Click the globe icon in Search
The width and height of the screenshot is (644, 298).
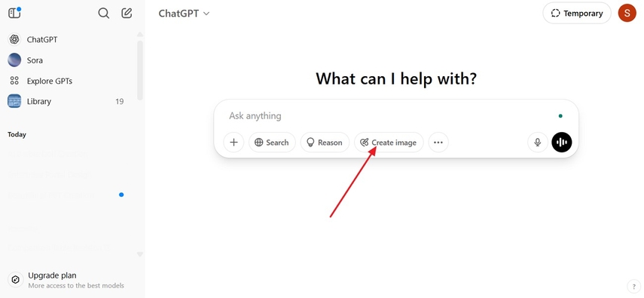pyautogui.click(x=259, y=143)
